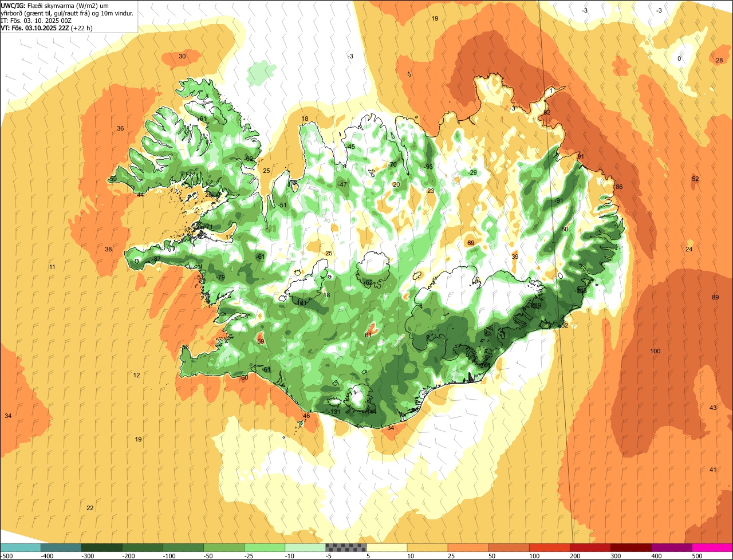The image size is (733, 560).
Task: Select the '52' map value
Action: pos(695,179)
